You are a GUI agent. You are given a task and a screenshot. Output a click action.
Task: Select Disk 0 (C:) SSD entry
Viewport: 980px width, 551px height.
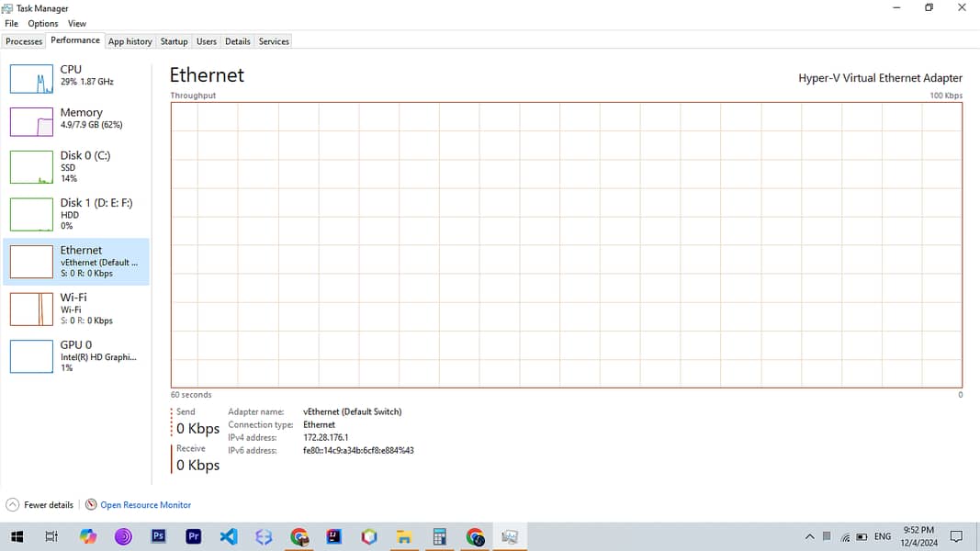click(76, 166)
